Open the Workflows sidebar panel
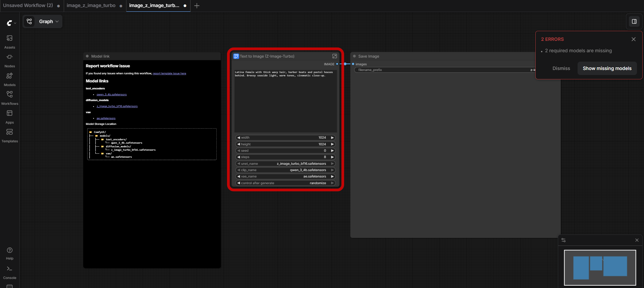This screenshot has width=644, height=288. tap(10, 98)
